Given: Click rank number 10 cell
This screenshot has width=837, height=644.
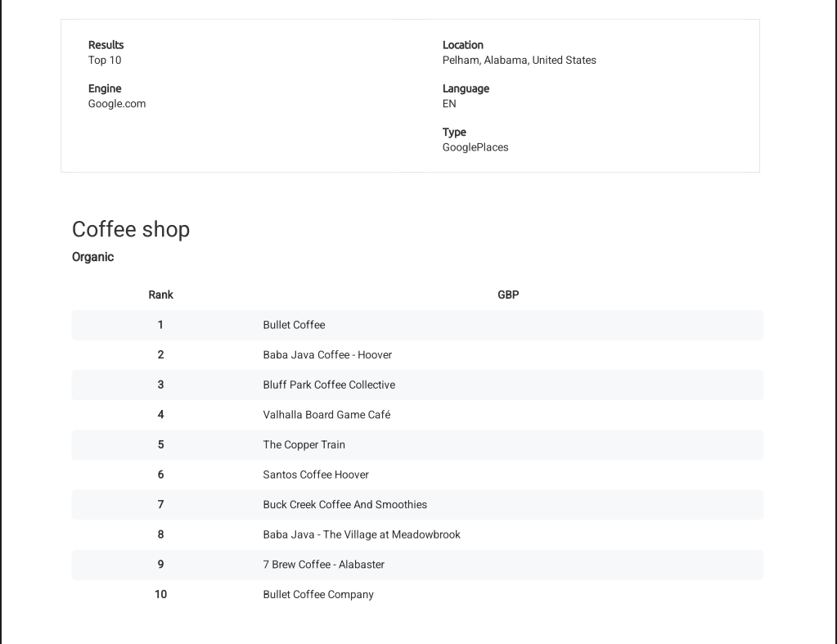Looking at the screenshot, I should (x=160, y=594).
